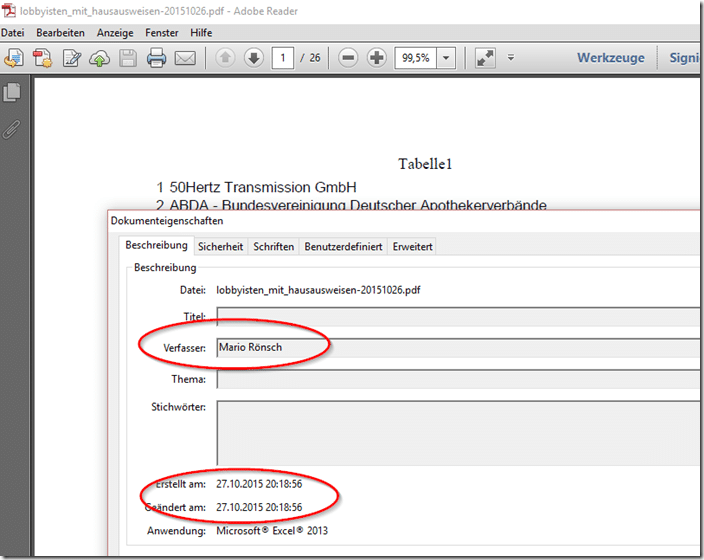This screenshot has height=560, width=704.
Task: Open the Fenster menu
Action: click(162, 33)
